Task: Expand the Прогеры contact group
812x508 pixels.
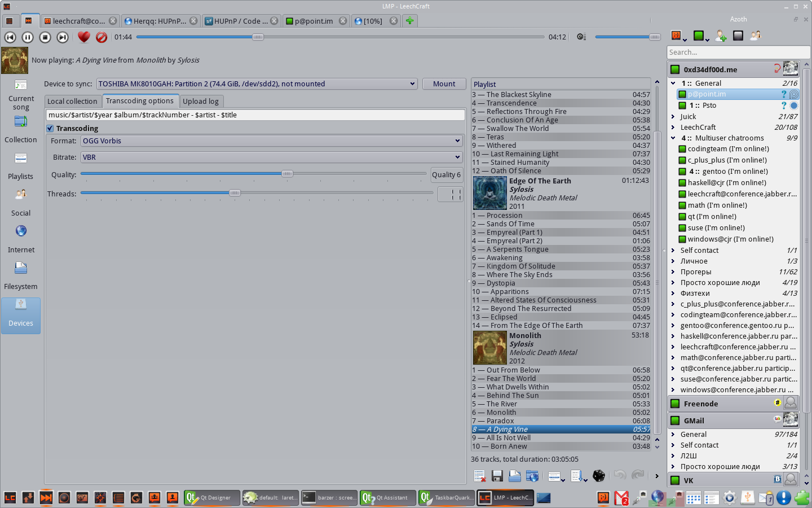Action: [x=673, y=271]
